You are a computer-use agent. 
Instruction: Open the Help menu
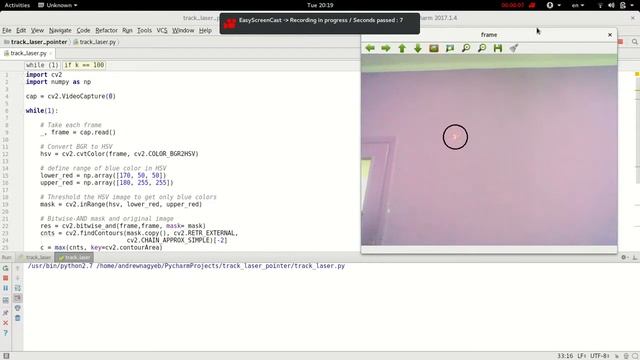205,31
